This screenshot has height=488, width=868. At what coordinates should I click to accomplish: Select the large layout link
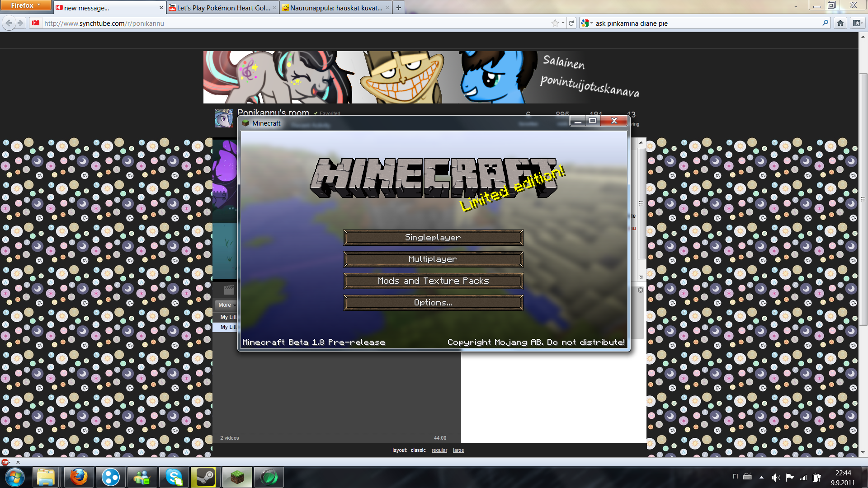click(458, 450)
